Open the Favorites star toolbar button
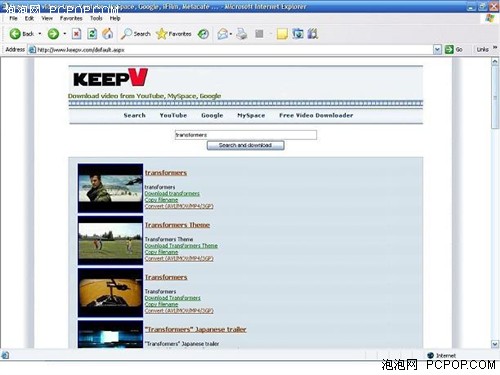The image size is (500, 375). (174, 34)
